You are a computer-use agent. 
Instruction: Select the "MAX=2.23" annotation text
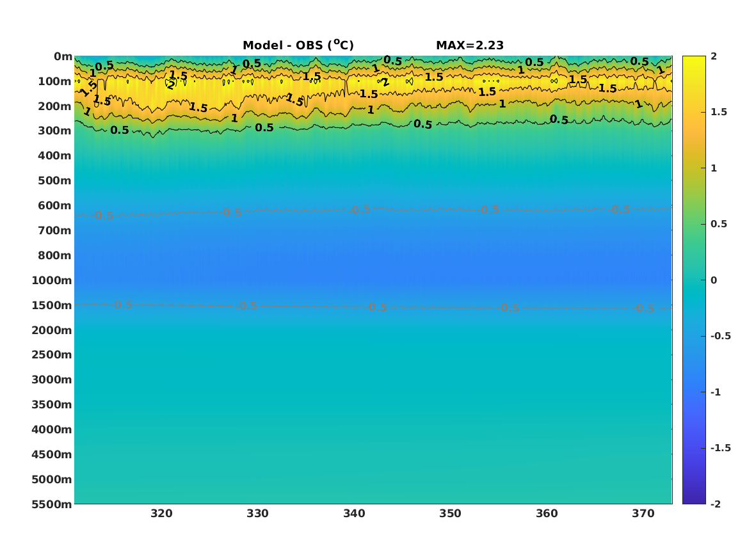pos(470,45)
